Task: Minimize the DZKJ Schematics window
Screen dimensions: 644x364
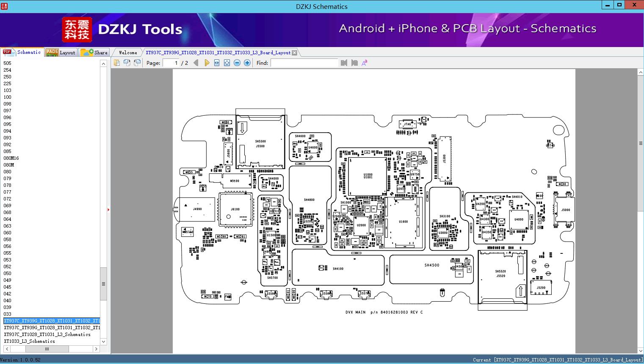Action: (608, 5)
